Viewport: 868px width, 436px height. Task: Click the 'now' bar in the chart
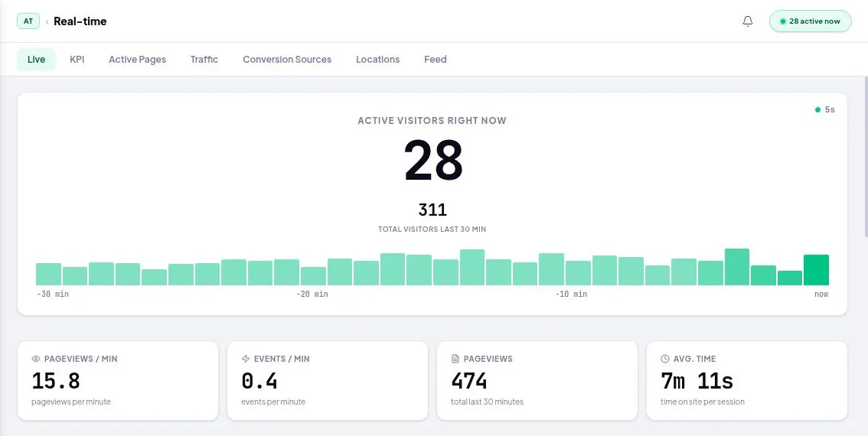(x=816, y=270)
